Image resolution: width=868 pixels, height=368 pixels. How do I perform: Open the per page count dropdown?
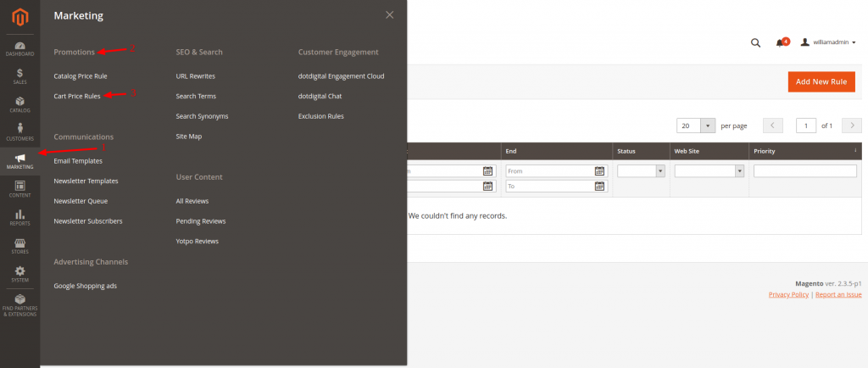pyautogui.click(x=707, y=125)
